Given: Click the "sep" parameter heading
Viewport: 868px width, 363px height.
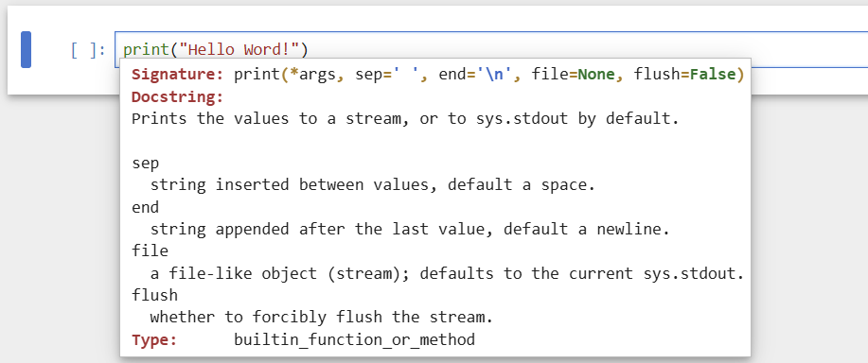Looking at the screenshot, I should (145, 164).
